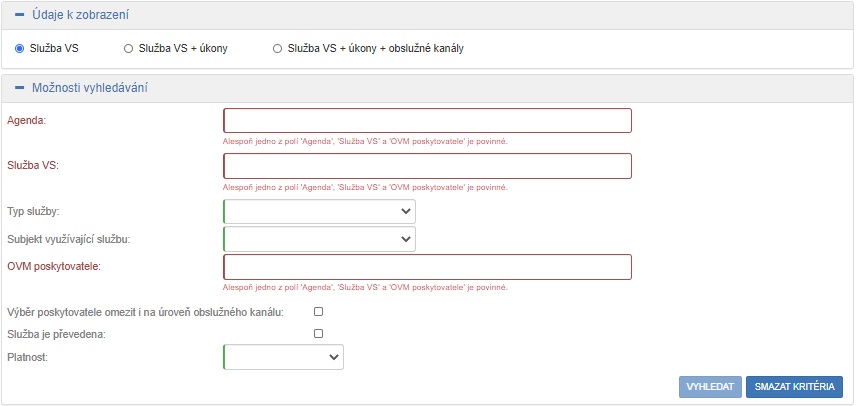Click the 'Vyhledat' search button
Viewport: 856px width, 406px height.
(710, 387)
